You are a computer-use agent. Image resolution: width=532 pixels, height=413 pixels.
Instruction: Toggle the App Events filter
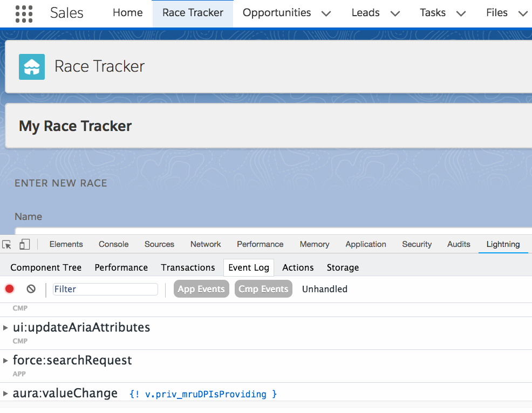click(201, 289)
